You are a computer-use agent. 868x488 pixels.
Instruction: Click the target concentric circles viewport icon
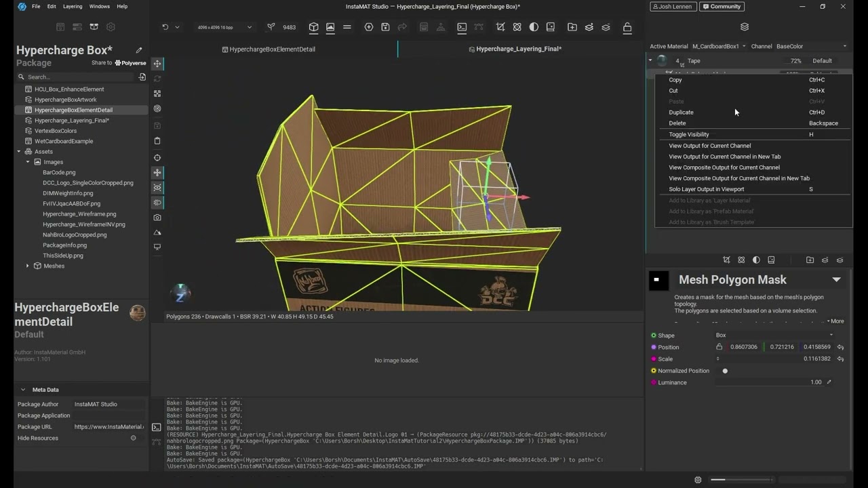pyautogui.click(x=157, y=108)
